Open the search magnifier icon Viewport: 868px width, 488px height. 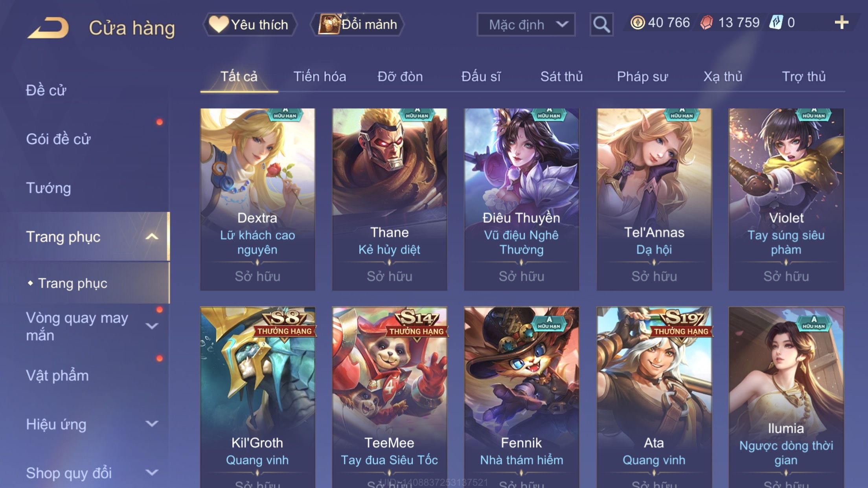pos(601,24)
